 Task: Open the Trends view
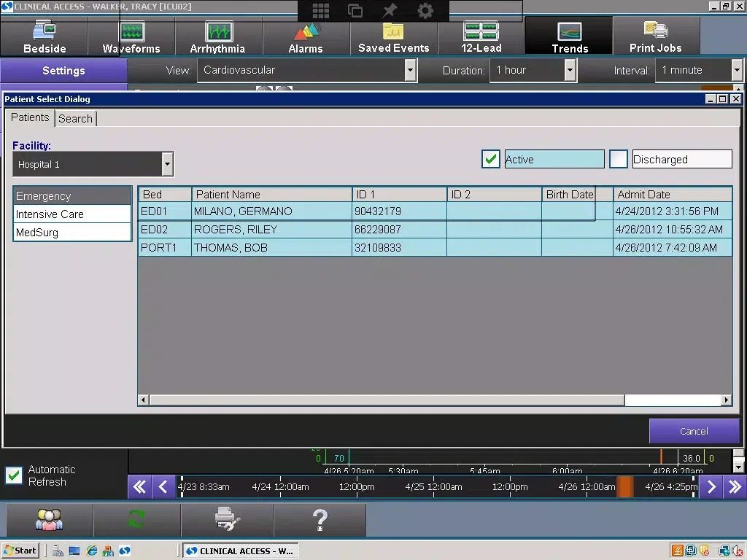click(569, 36)
